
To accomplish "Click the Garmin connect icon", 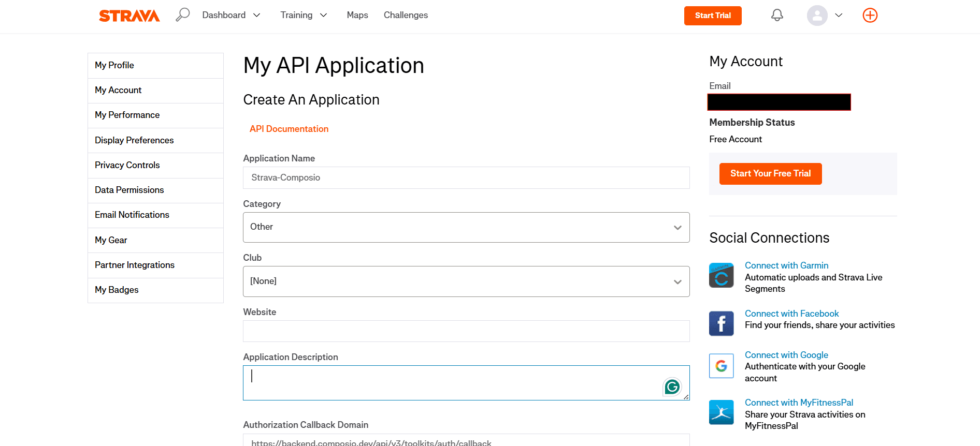I will [x=721, y=275].
